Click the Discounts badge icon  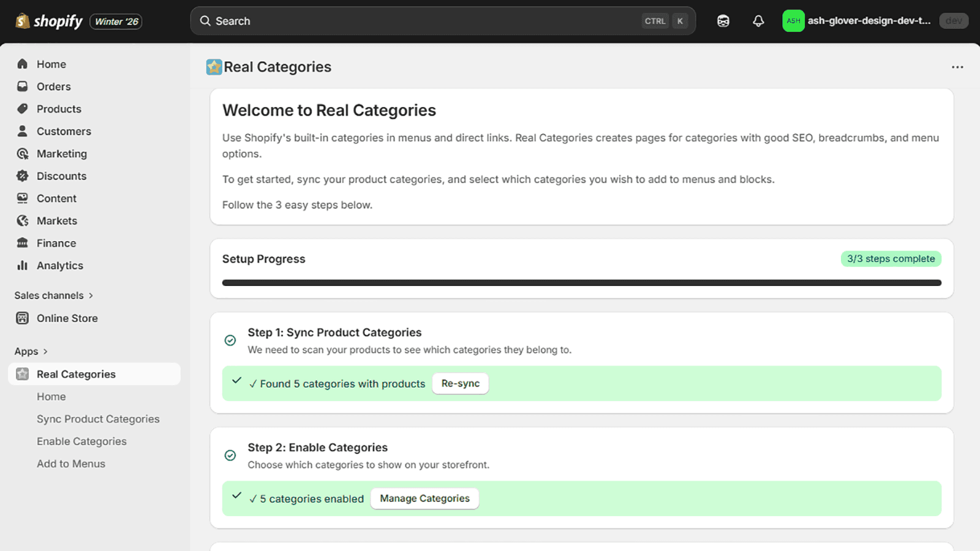tap(23, 176)
